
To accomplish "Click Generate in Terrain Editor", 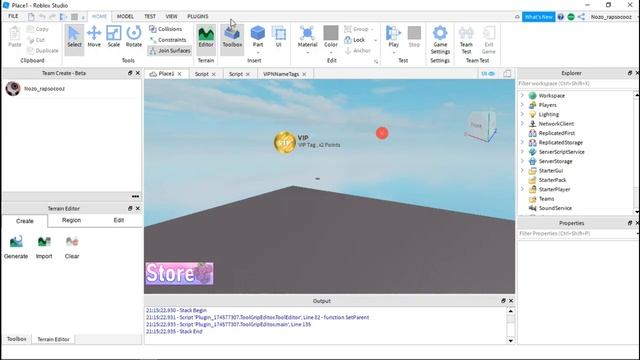I will coord(16,247).
